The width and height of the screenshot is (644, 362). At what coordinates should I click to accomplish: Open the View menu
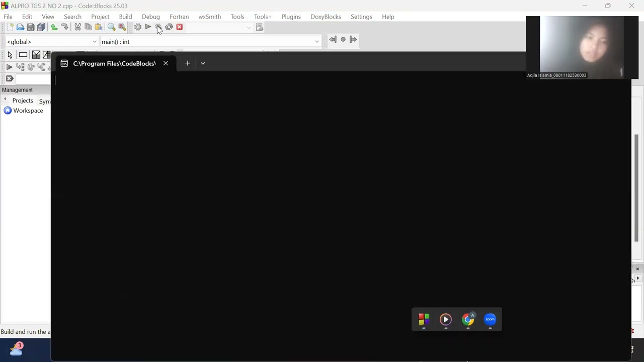(x=48, y=17)
